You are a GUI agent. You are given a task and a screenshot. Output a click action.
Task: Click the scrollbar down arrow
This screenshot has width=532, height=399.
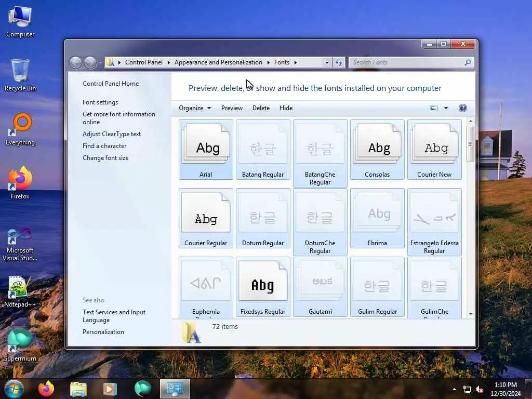[470, 314]
